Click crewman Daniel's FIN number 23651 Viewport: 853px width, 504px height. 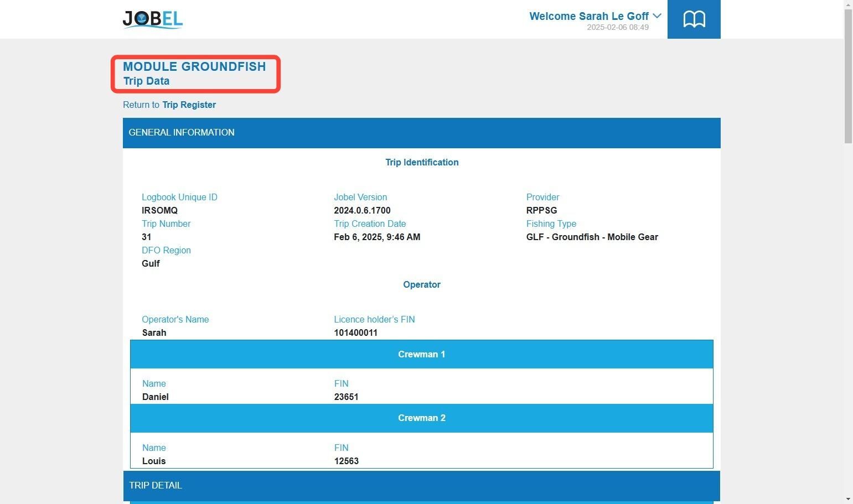(x=346, y=397)
